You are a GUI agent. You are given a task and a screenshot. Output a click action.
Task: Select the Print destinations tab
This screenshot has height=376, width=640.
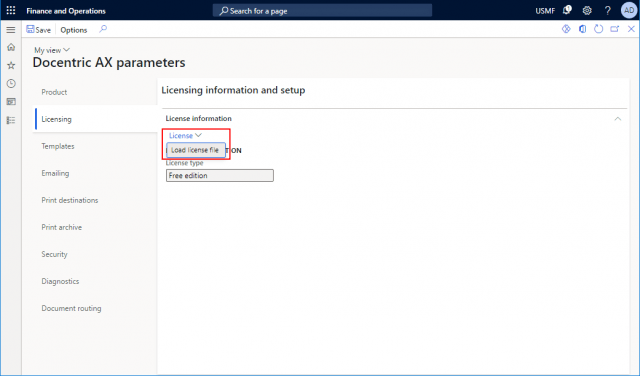(x=70, y=200)
